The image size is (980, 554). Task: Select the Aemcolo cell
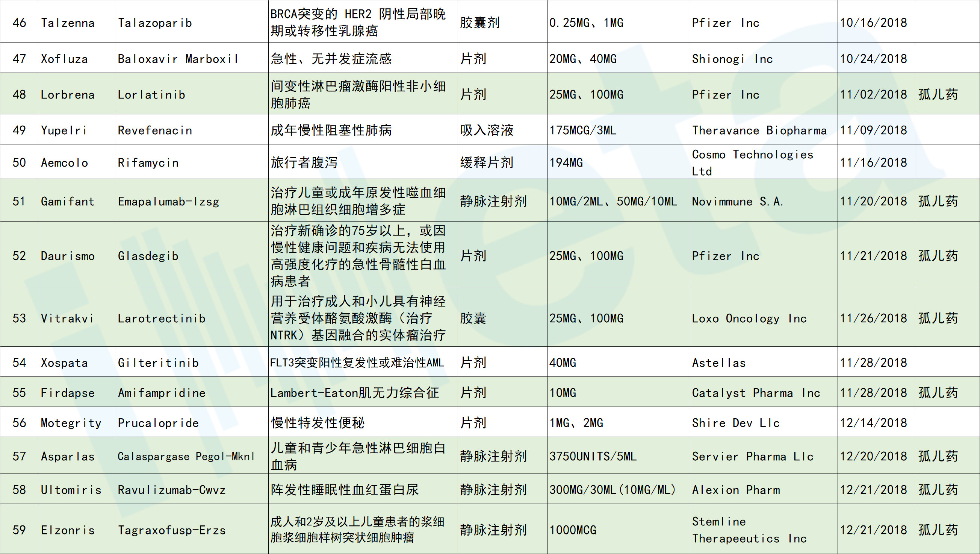point(77,162)
